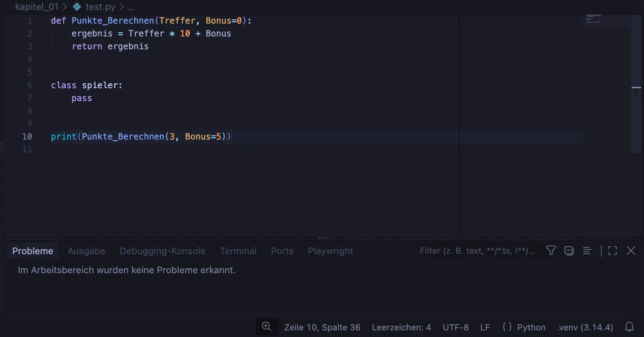Click the Python file icon in breadcrumb
The width and height of the screenshot is (644, 337).
(77, 7)
